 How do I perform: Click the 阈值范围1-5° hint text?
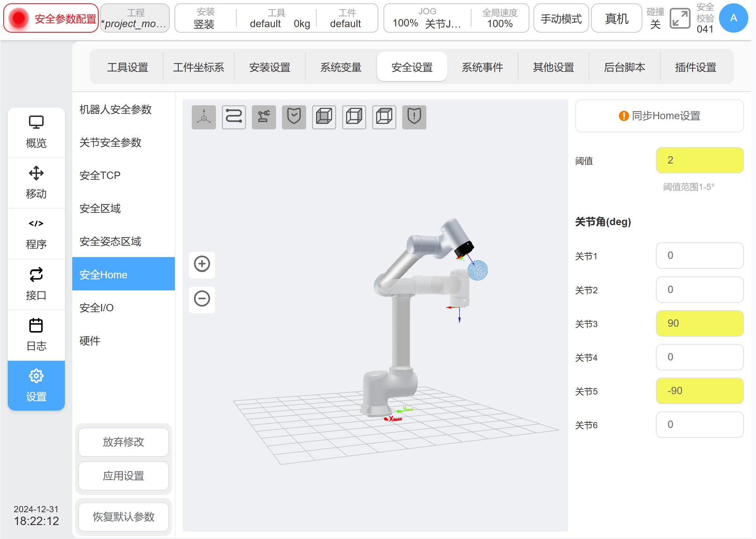[x=689, y=187]
